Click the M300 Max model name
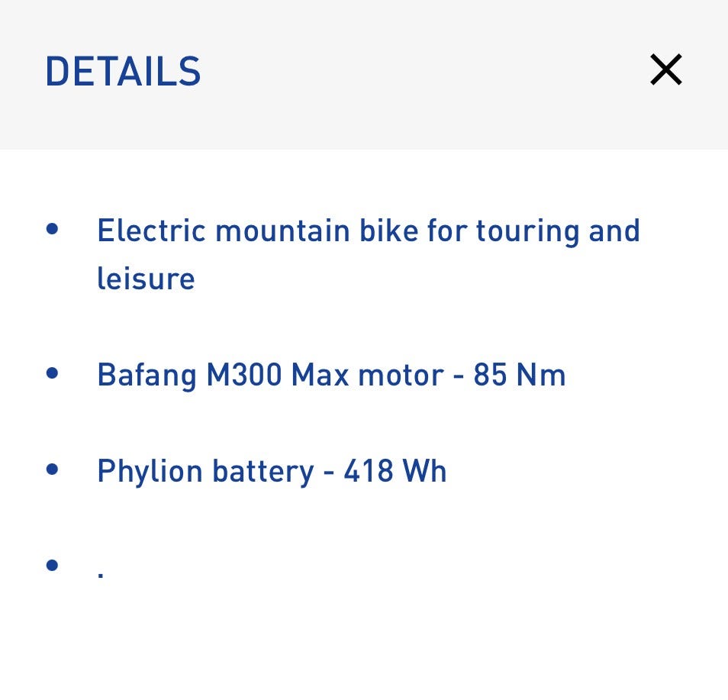This screenshot has width=728, height=700. pos(277,376)
